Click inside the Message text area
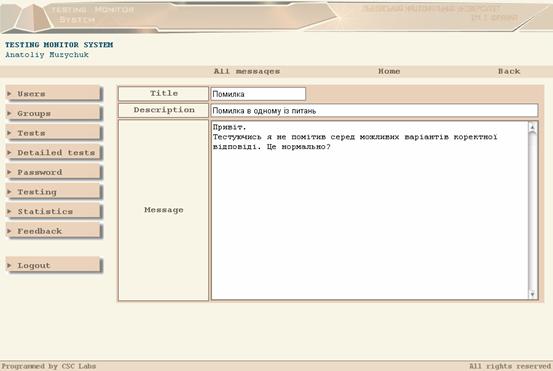This screenshot has width=553, height=371. coord(370,210)
